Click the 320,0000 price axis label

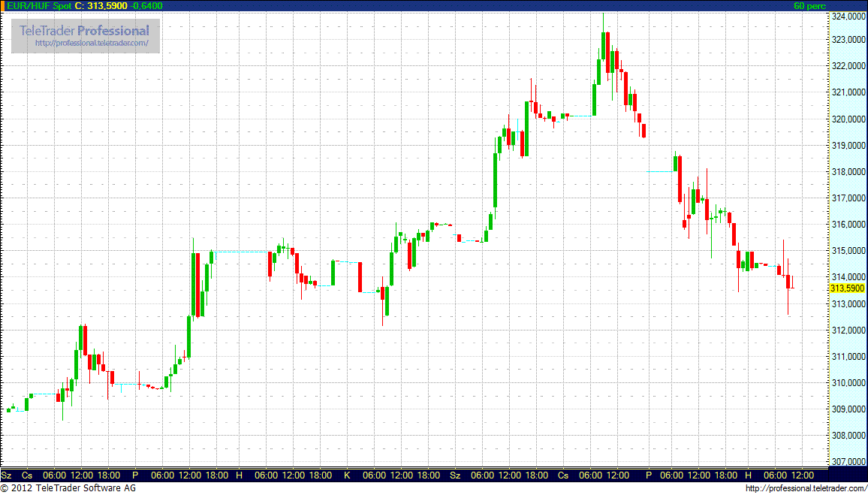(x=848, y=119)
